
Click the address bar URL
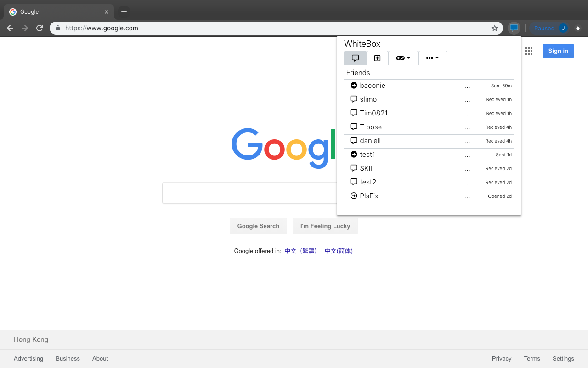pyautogui.click(x=102, y=28)
